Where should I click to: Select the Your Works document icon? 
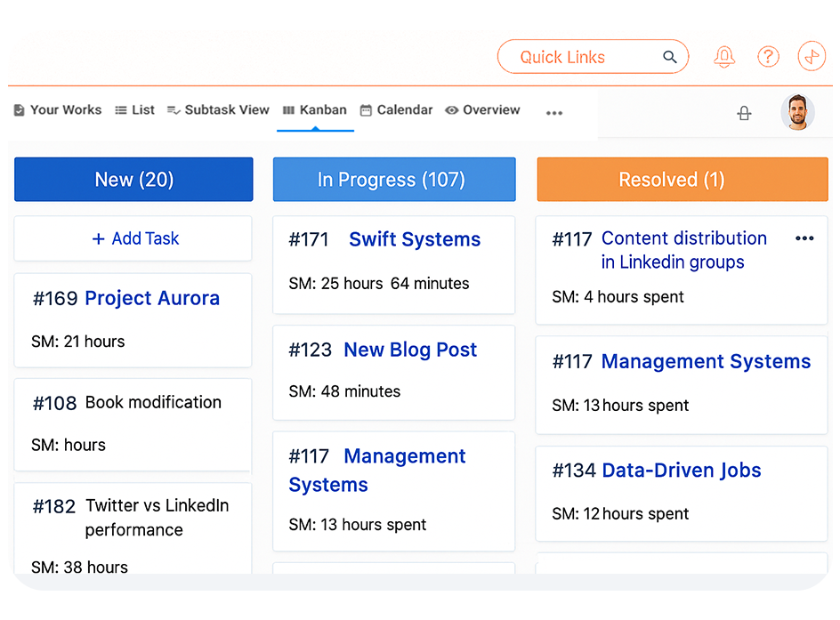point(20,109)
